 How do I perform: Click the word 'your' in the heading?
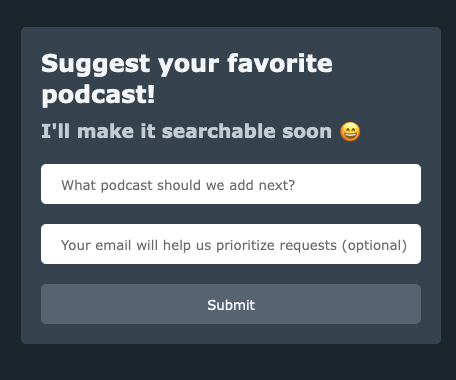[188, 65]
